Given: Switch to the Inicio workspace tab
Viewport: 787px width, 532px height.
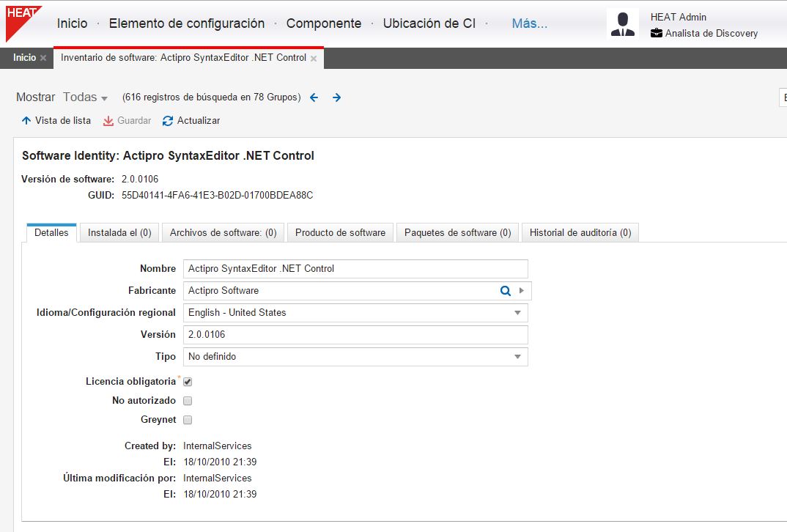Looking at the screenshot, I should tap(25, 58).
